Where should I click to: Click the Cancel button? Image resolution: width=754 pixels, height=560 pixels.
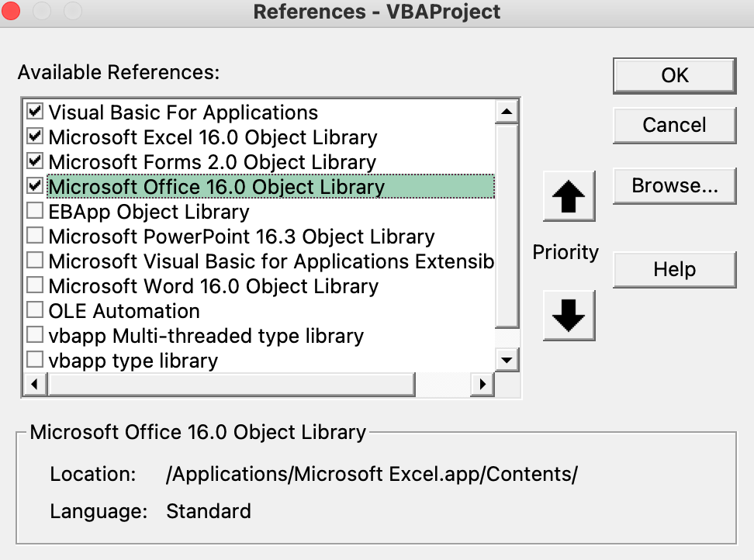click(674, 125)
